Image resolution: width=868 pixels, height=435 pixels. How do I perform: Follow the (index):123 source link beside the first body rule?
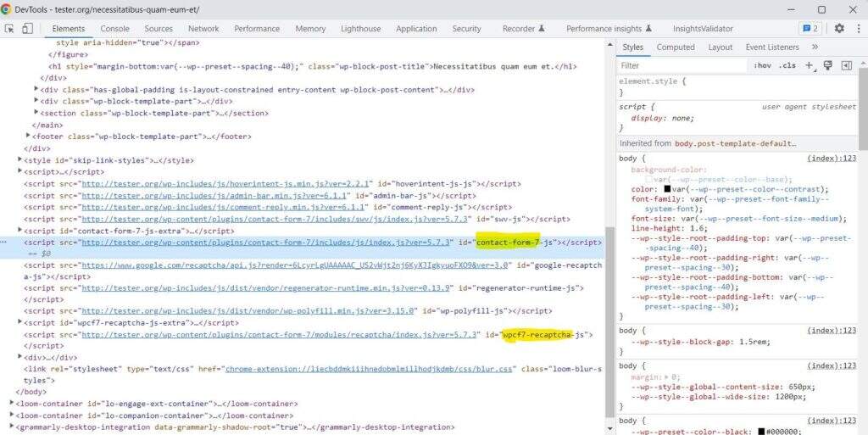[x=832, y=159]
